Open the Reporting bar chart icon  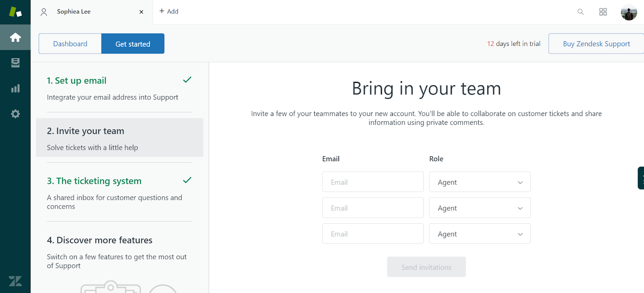click(x=15, y=88)
